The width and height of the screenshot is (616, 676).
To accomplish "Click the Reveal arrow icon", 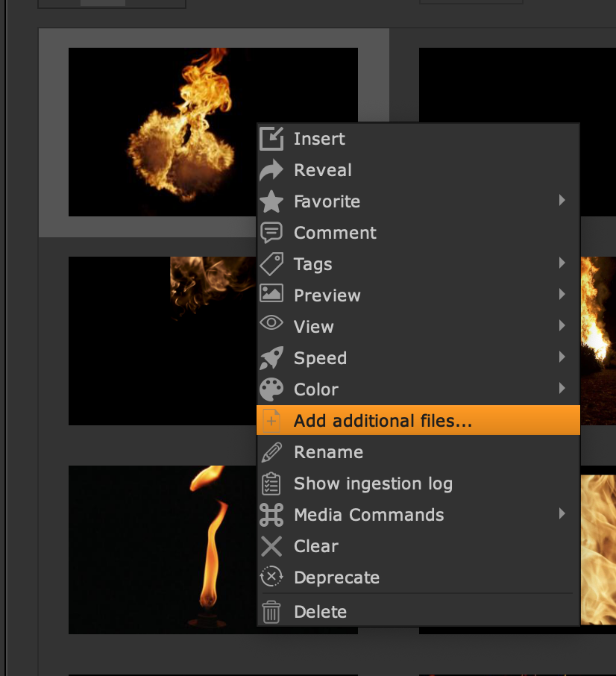I will coord(271,170).
